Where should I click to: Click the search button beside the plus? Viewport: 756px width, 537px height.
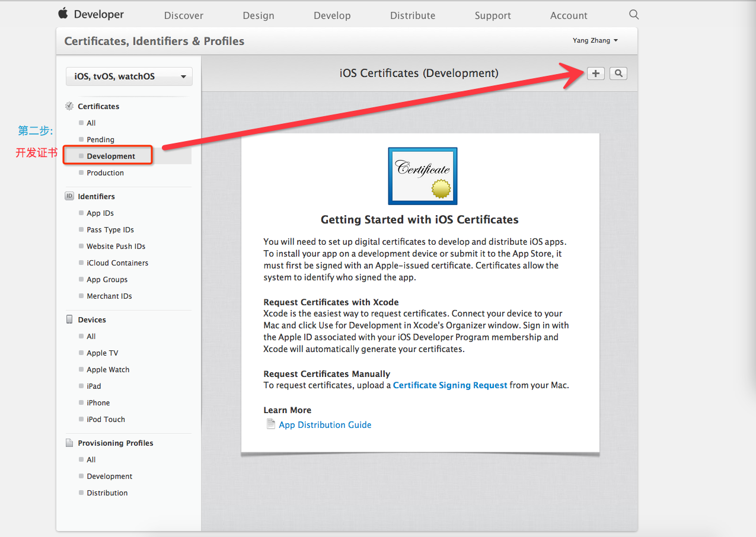click(618, 73)
